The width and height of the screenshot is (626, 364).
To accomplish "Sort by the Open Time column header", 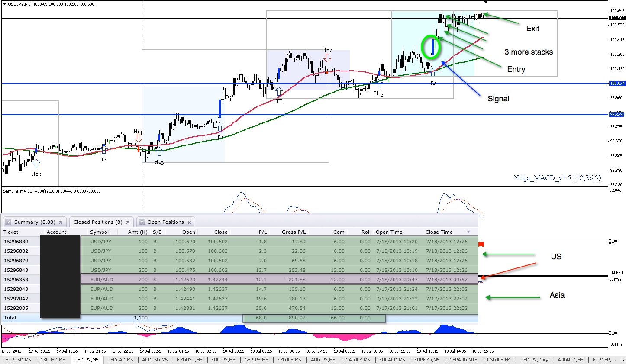I will click(389, 232).
